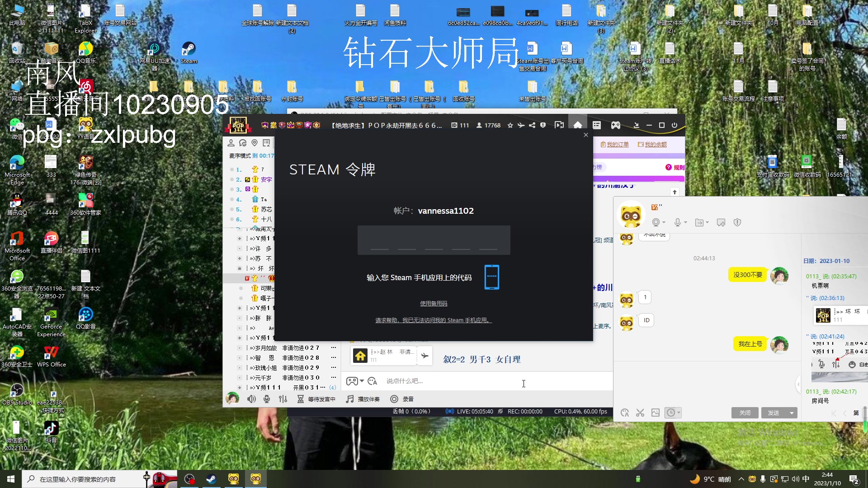Toggle YY microphone icon in bottom bar
The width and height of the screenshot is (868, 488).
point(267,399)
